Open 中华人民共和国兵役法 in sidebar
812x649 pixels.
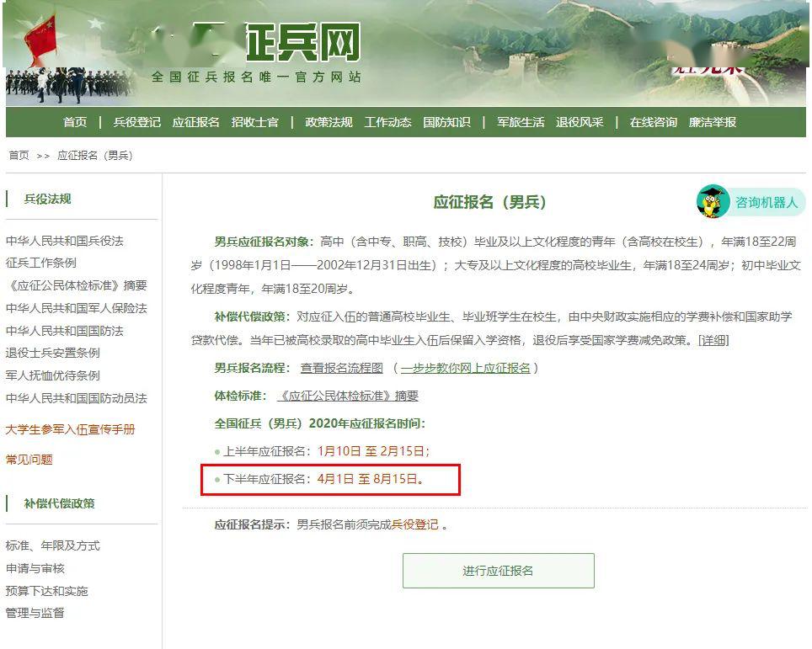(65, 241)
